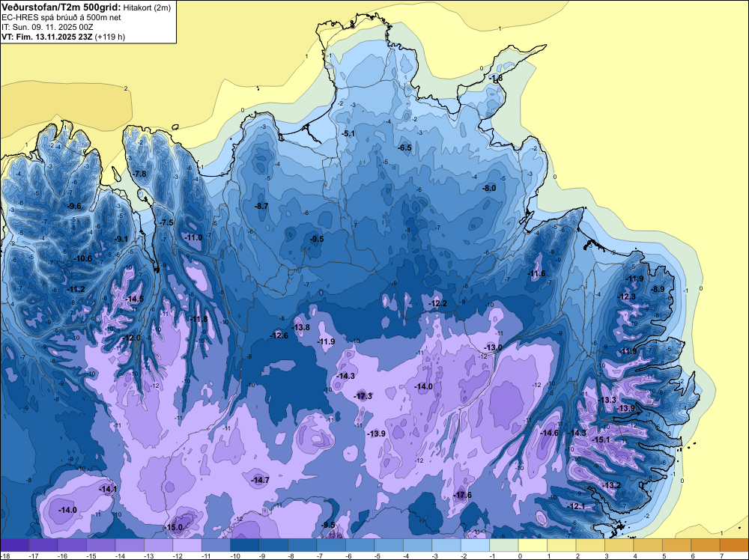Click the -13.8 temperature label
This screenshot has height=560, width=749.
(301, 327)
